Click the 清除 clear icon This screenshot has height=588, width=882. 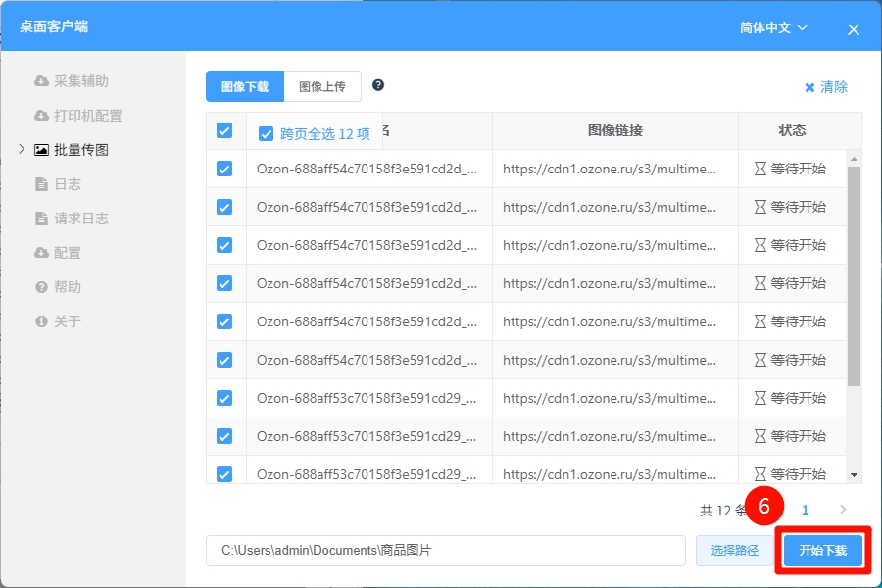(x=810, y=87)
